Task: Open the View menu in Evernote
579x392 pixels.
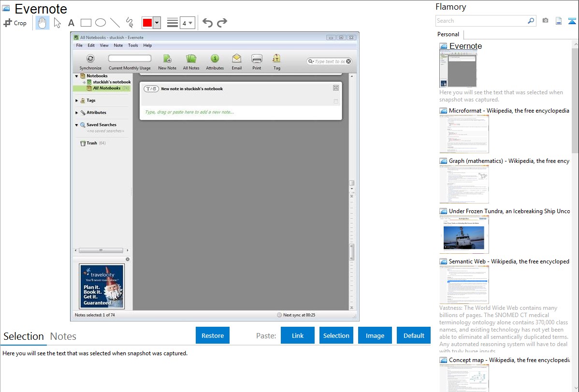Action: pos(104,45)
